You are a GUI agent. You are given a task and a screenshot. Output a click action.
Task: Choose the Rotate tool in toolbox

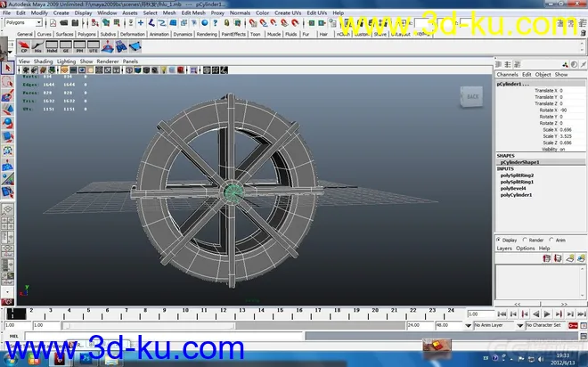tap(7, 123)
